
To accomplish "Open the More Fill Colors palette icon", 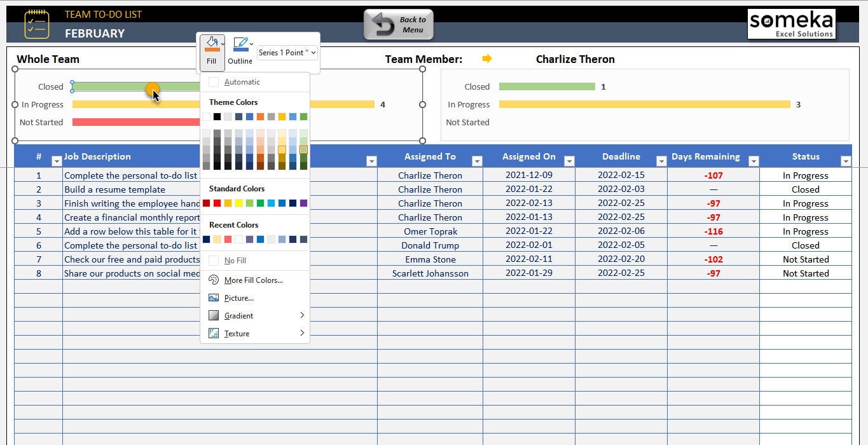I will (x=213, y=280).
